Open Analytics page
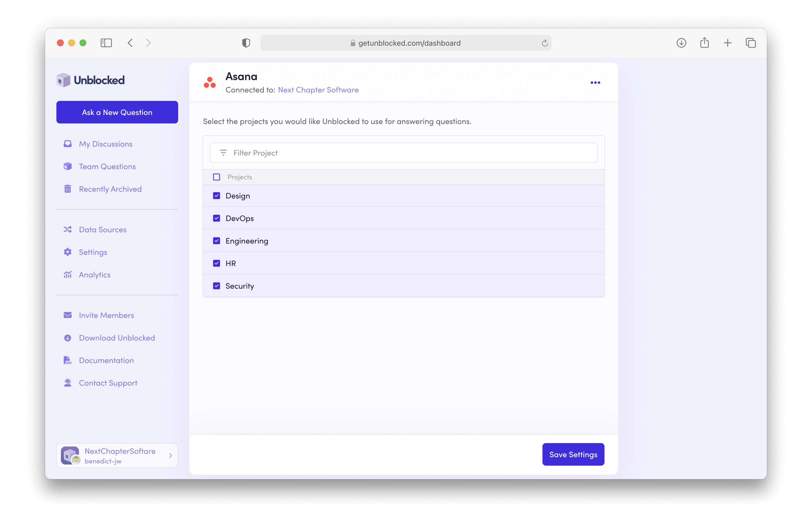Image resolution: width=812 pixels, height=513 pixels. [94, 275]
